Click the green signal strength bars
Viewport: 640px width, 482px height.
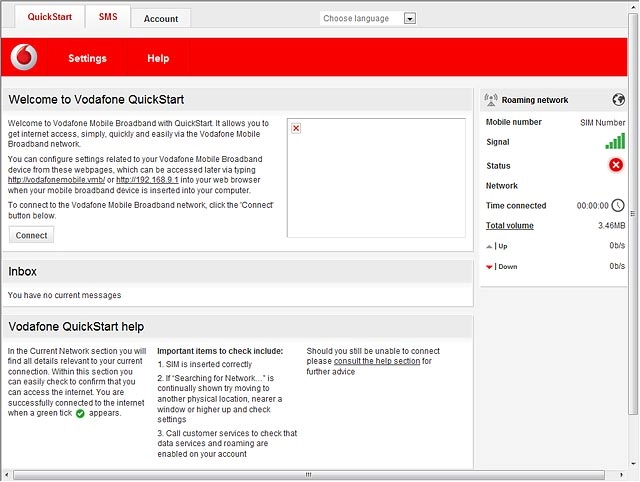pos(615,141)
